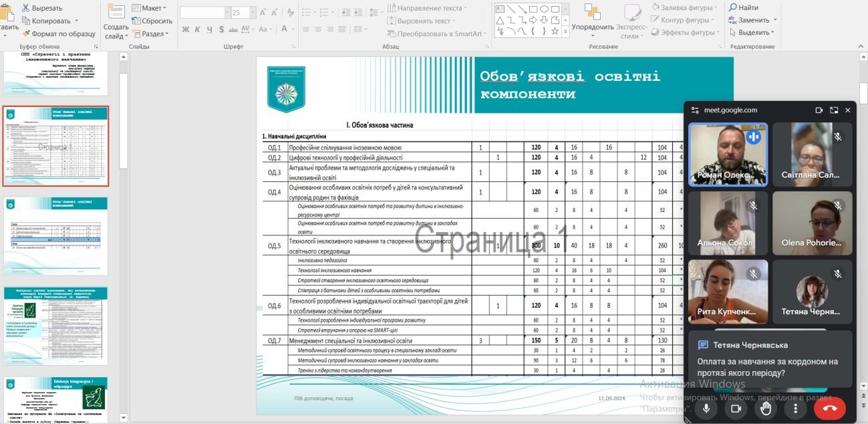The width and height of the screenshot is (868, 424).
Task: Click the Create Slide (Создать слайд) icon
Action: [116, 11]
